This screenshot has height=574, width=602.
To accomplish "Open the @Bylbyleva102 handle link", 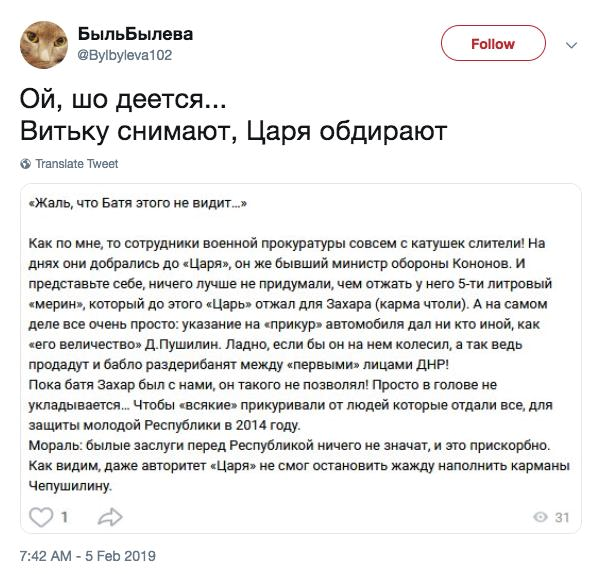I will coord(124,55).
